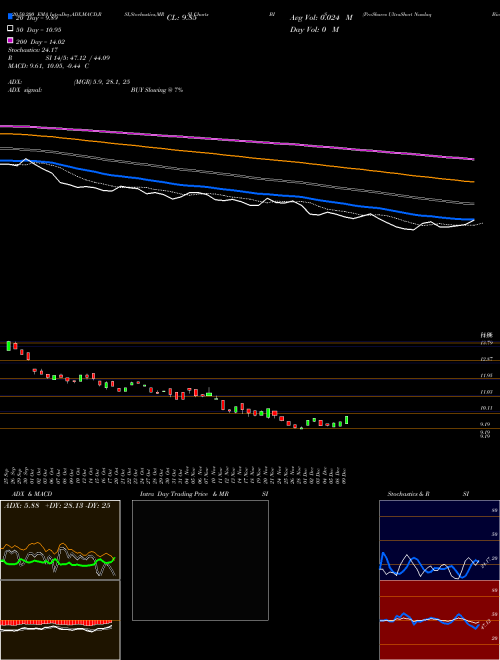
Task: Click the 10.11 price axis label
Action: tap(486, 408)
